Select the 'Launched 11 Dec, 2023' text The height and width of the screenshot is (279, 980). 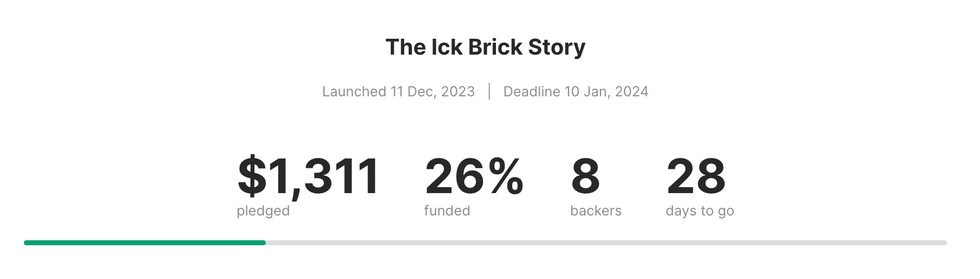[x=399, y=92]
